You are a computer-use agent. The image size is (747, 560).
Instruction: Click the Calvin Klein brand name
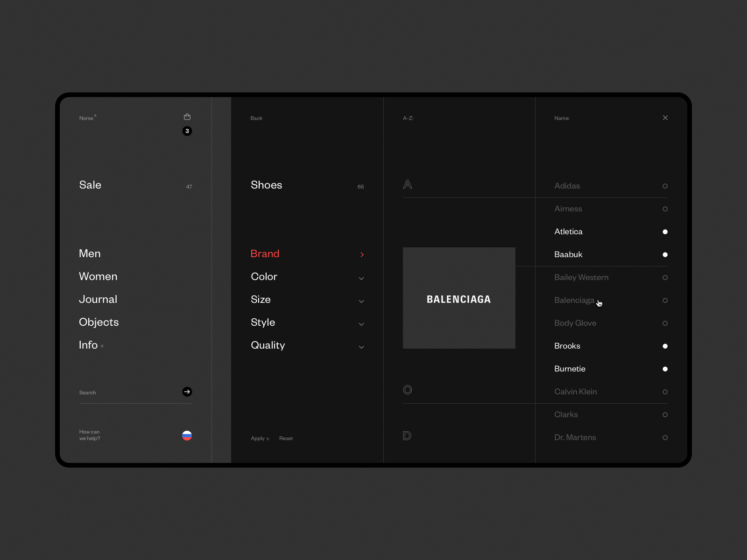[576, 392]
